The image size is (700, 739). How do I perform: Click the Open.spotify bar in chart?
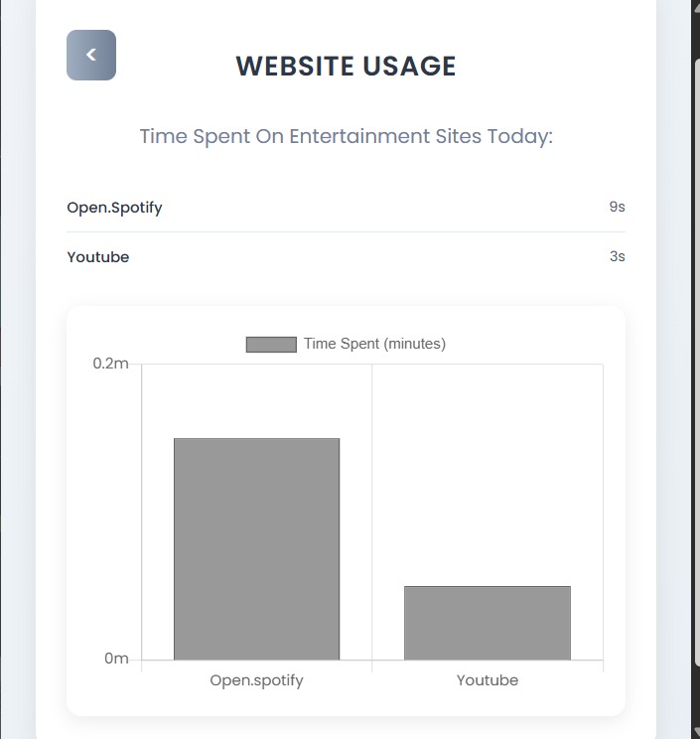257,549
